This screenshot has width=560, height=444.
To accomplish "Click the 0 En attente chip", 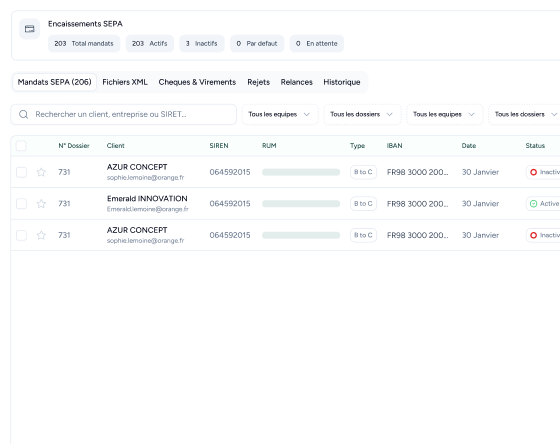I will [x=317, y=44].
